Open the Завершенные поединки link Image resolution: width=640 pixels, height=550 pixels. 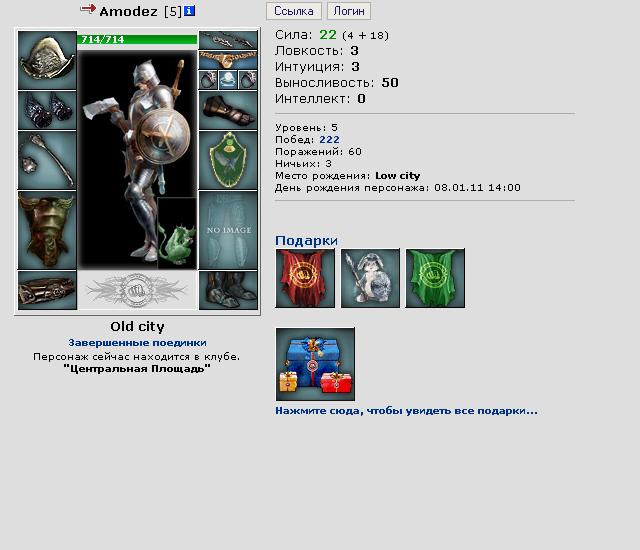click(138, 343)
